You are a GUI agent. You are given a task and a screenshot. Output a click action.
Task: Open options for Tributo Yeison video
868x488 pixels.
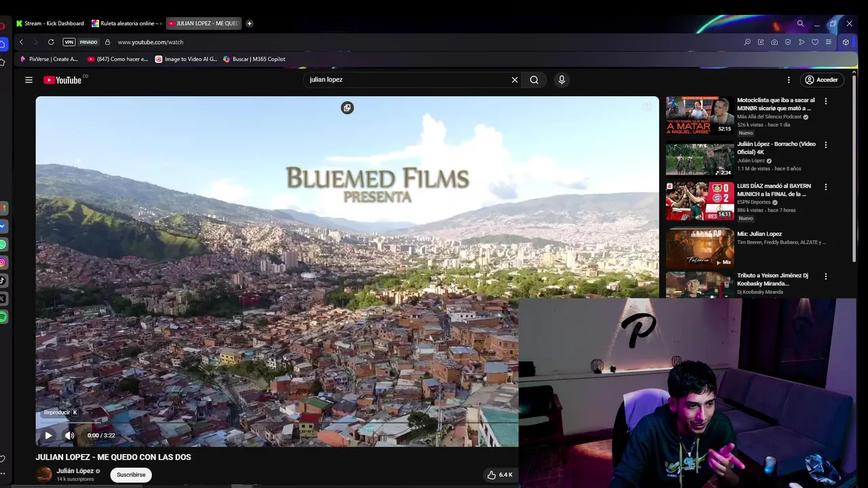(x=825, y=277)
